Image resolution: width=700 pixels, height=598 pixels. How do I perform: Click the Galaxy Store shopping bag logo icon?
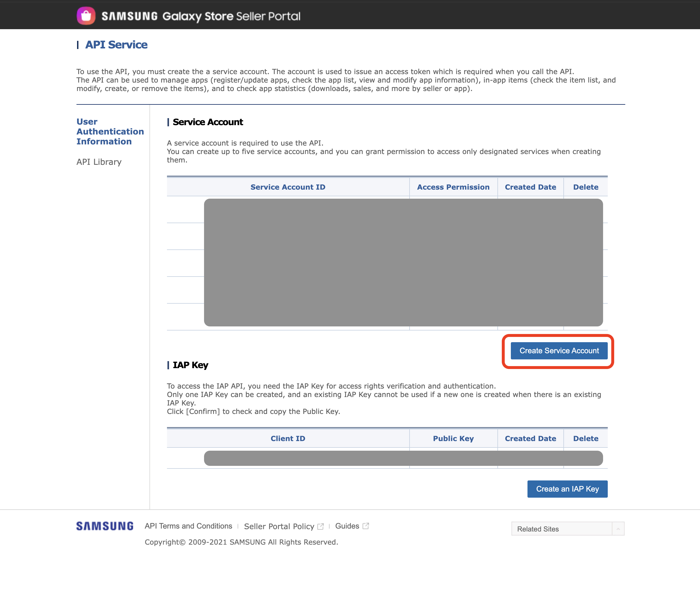coord(86,16)
